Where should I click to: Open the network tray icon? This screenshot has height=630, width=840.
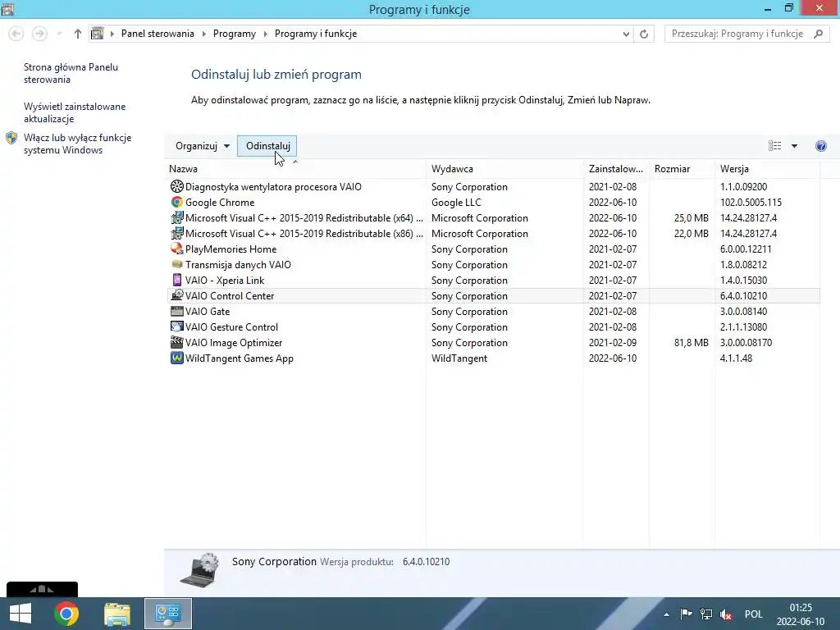(706, 614)
